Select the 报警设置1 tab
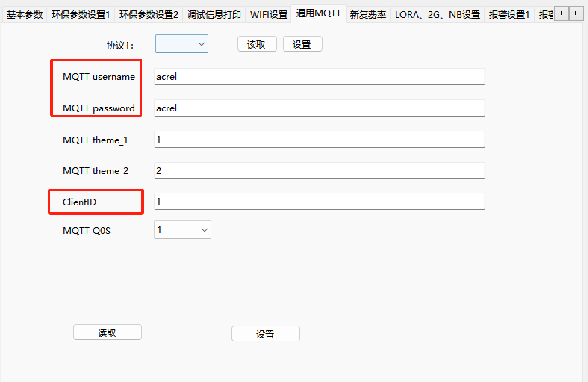 (x=509, y=15)
